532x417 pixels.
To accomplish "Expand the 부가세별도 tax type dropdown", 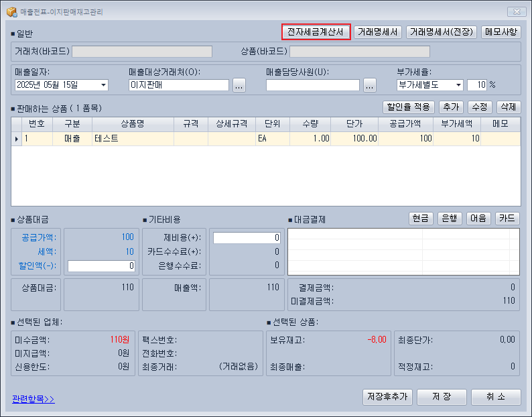I will [458, 85].
